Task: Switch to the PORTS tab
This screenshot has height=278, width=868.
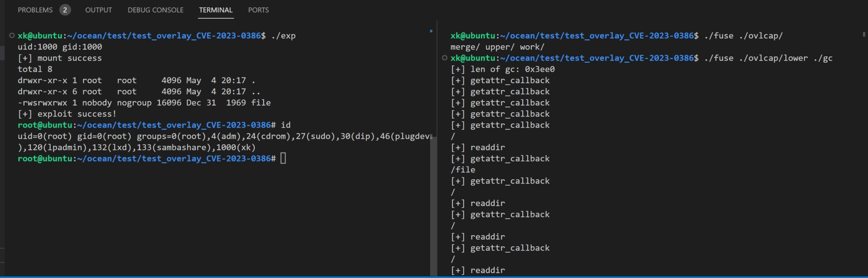Action: (258, 10)
